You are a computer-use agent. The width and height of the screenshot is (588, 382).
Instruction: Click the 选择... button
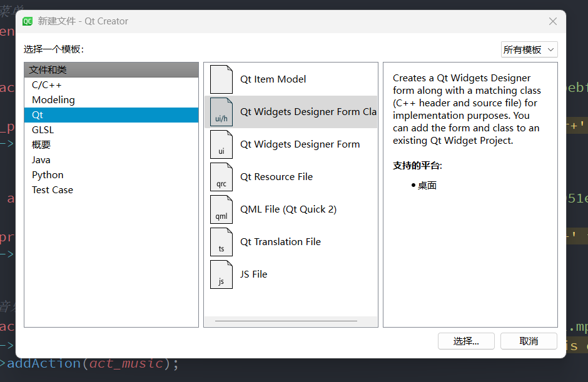pyautogui.click(x=466, y=341)
